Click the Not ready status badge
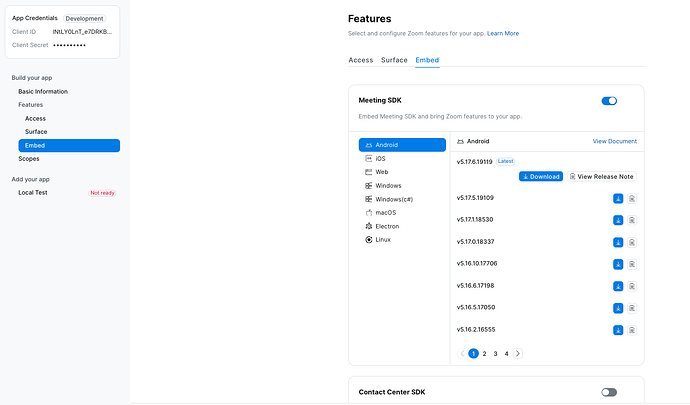Screen dimensions: 690x405 (103, 193)
